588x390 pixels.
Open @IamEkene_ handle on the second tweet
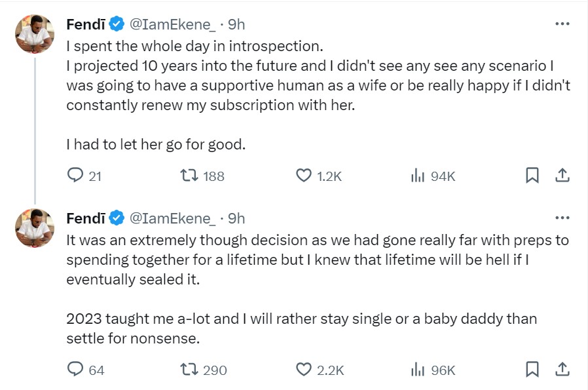(x=172, y=218)
